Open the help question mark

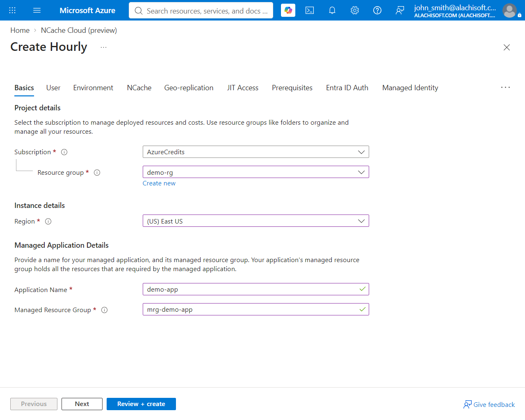pos(377,10)
